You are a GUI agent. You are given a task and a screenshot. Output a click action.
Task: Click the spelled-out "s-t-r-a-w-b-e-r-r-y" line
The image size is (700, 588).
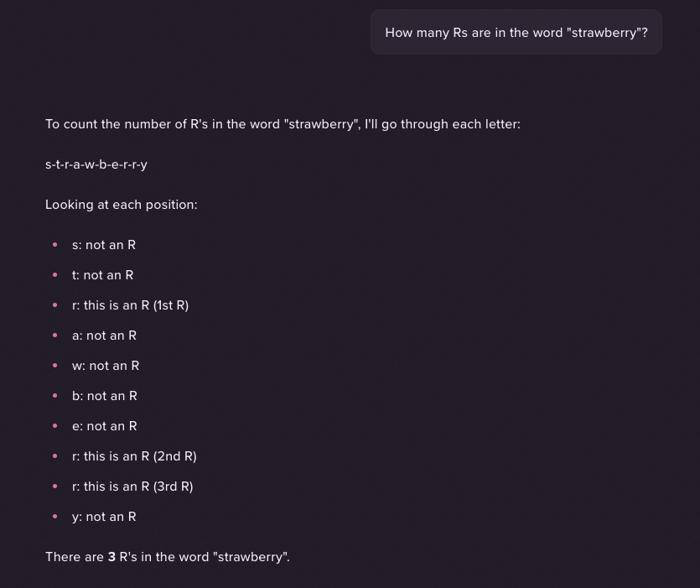pyautogui.click(x=96, y=164)
